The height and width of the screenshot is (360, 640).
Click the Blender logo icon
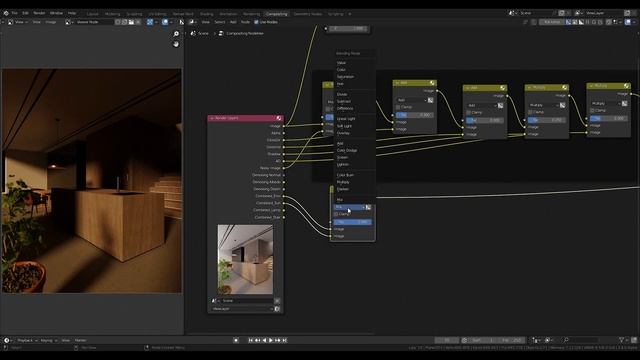tap(6, 13)
